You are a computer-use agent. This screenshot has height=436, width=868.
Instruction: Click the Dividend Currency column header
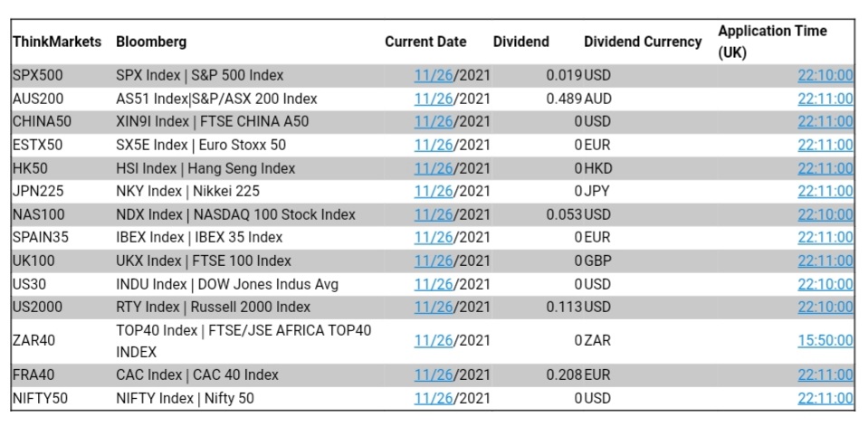click(642, 42)
